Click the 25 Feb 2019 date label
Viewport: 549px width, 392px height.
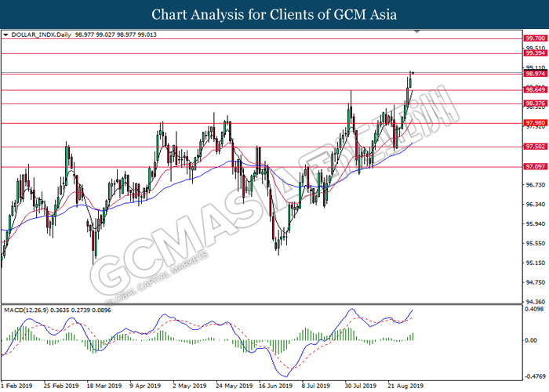(x=61, y=386)
